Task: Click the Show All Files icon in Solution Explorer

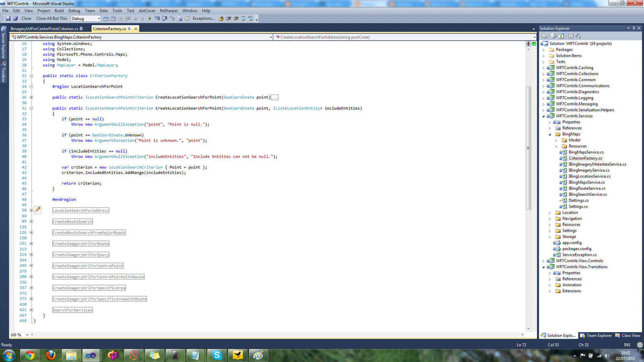Action: coord(554,36)
